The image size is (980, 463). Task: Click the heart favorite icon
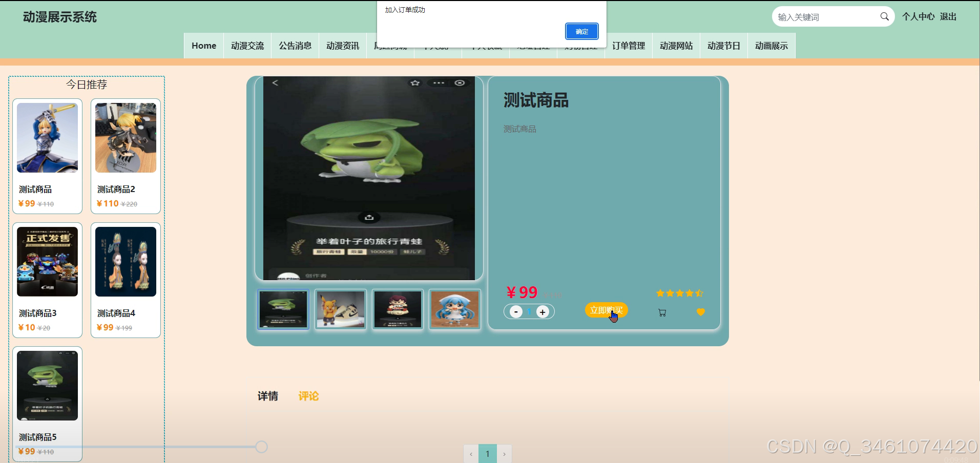[701, 312]
